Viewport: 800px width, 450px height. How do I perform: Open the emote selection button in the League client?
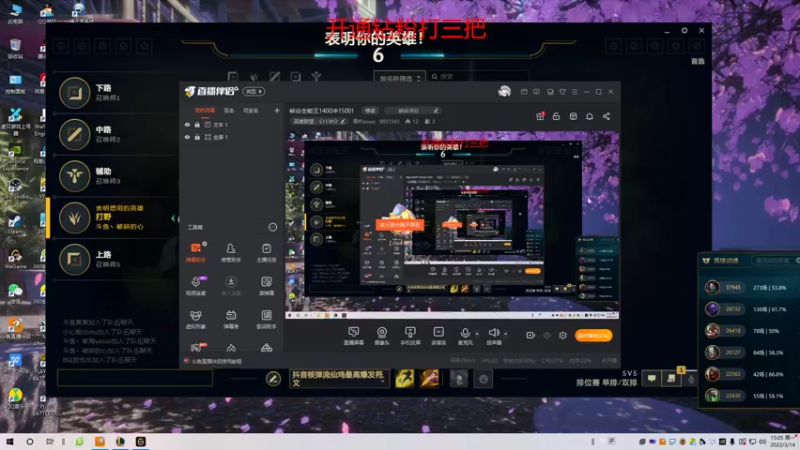(483, 379)
